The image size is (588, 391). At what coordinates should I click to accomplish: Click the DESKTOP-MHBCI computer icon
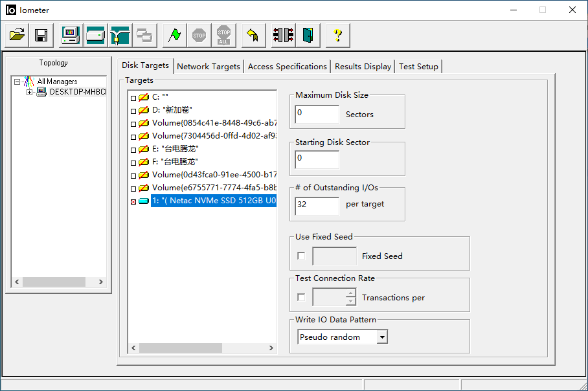(41, 92)
